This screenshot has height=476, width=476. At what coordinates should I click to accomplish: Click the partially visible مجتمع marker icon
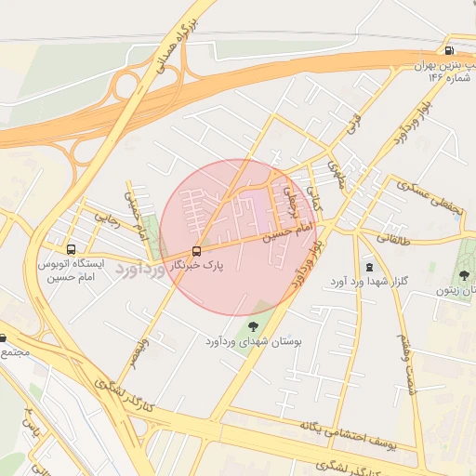point(3,337)
